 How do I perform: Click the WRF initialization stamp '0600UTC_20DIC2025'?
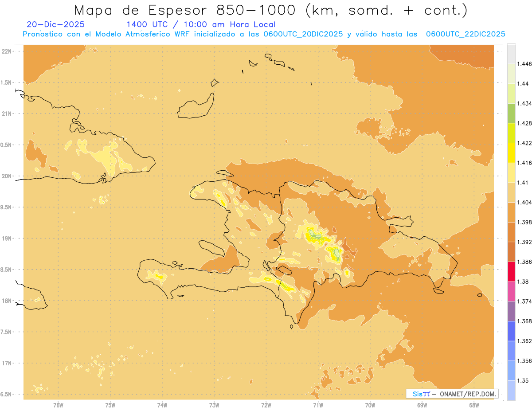[x=303, y=34]
